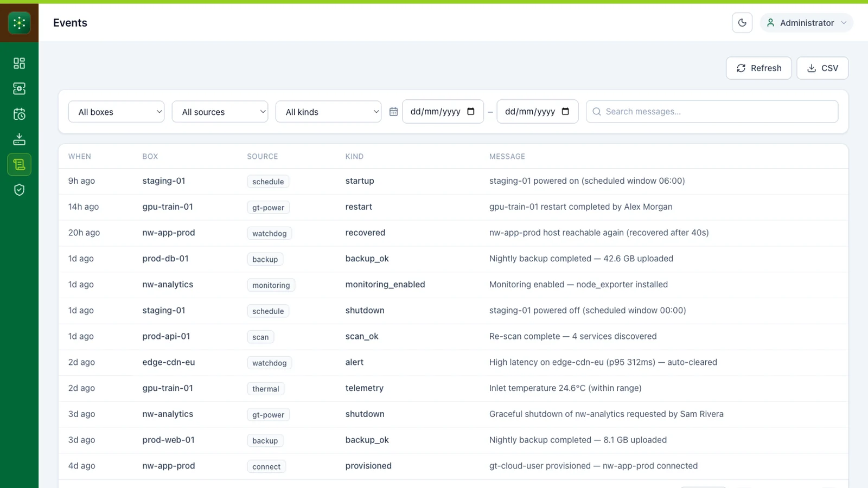
Task: Open the end date picker icon
Action: (565, 112)
